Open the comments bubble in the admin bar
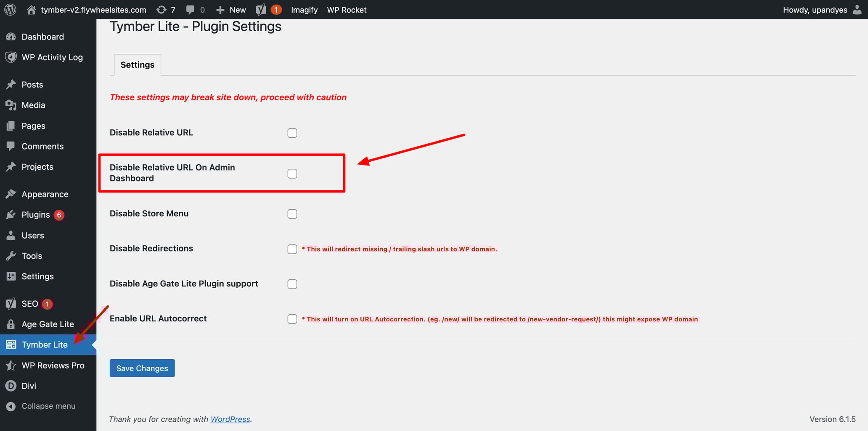 click(190, 9)
